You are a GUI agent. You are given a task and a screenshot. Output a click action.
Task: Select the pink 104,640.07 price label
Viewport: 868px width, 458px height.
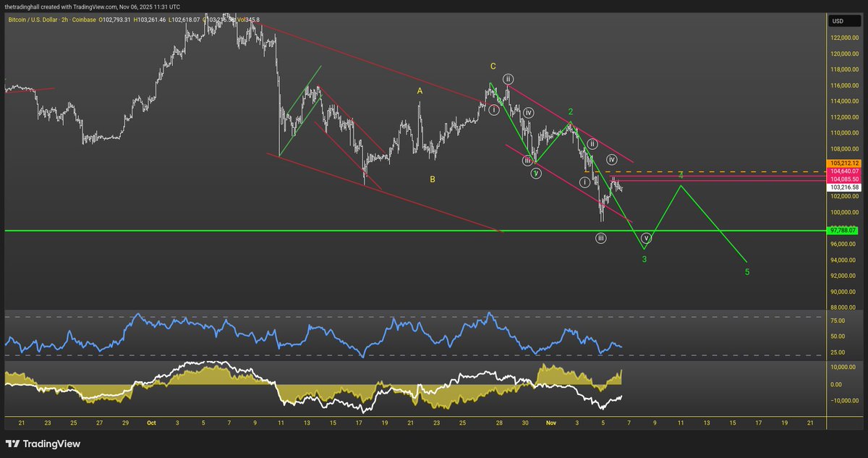pos(844,171)
